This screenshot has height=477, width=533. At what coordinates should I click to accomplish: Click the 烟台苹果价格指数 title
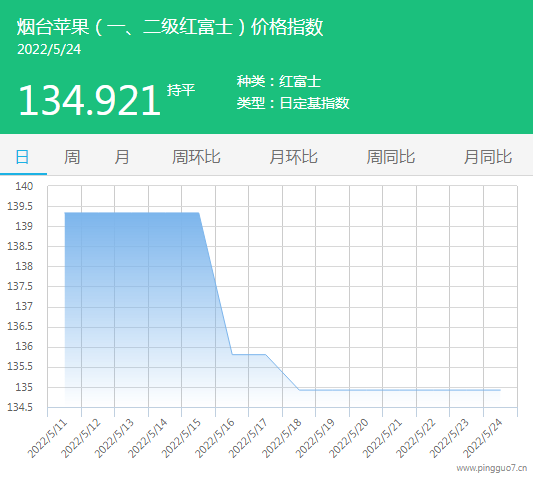pos(170,27)
